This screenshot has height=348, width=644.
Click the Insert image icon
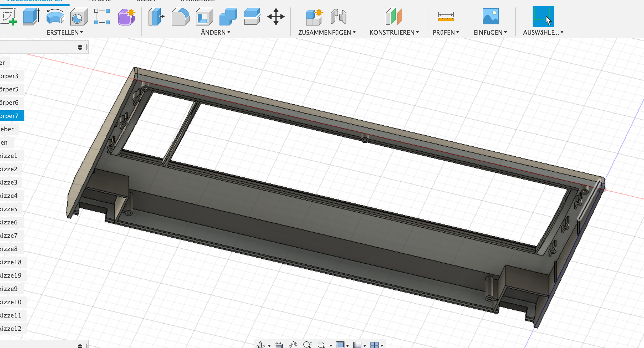tap(490, 17)
